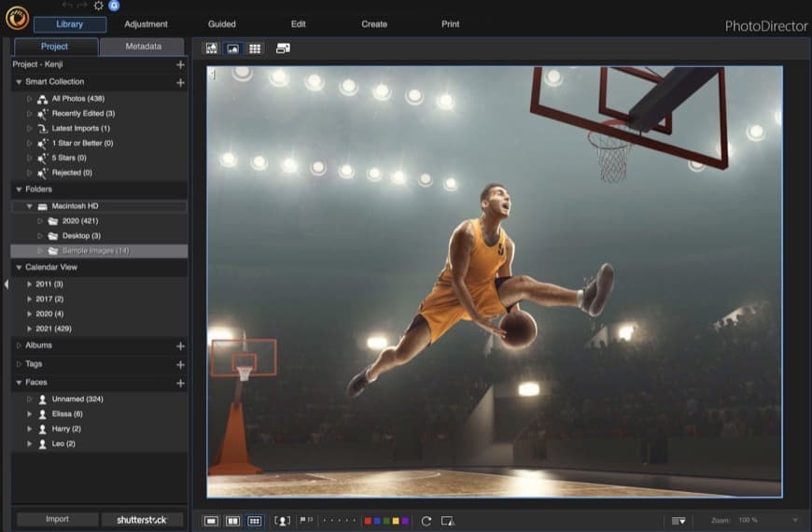
Task: Open the Desktop (3) folder
Action: click(x=81, y=236)
